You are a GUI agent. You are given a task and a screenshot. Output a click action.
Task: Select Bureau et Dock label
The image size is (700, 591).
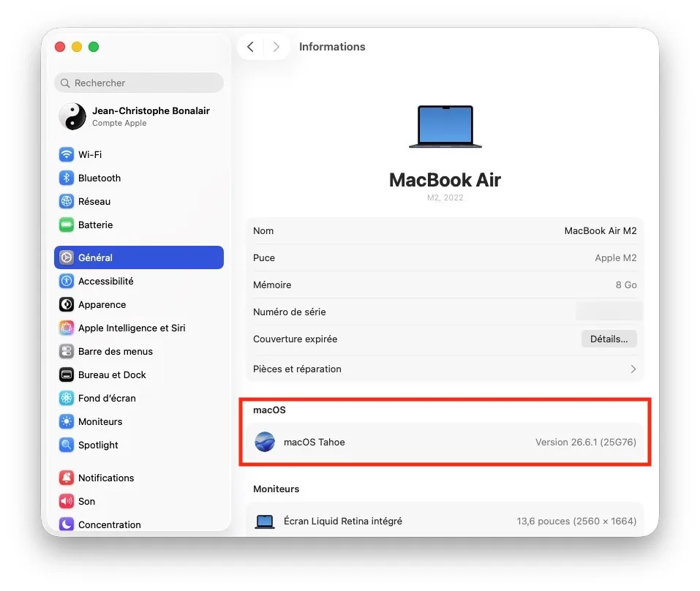112,375
